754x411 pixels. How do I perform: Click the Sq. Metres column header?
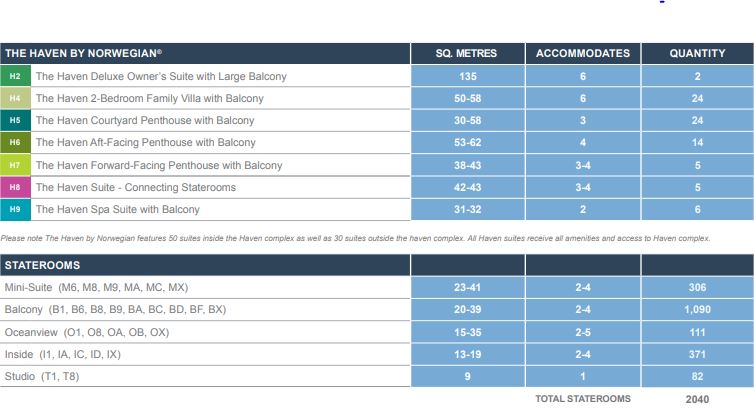pos(466,54)
